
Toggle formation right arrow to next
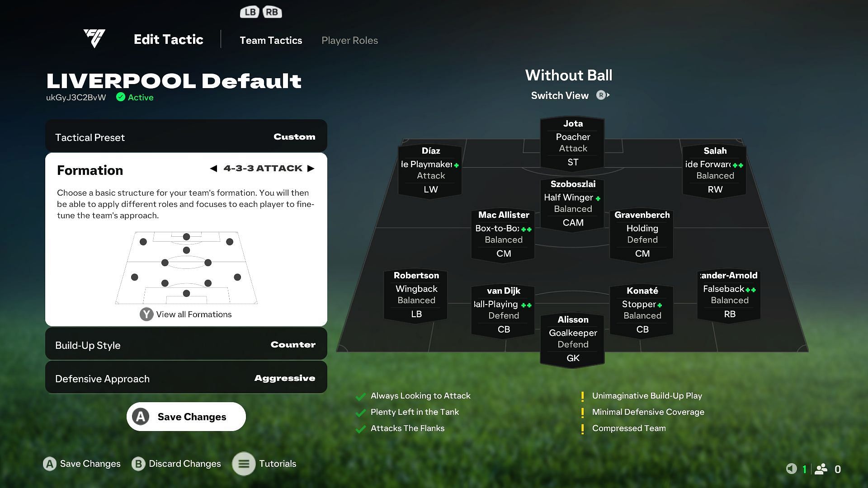tap(312, 168)
